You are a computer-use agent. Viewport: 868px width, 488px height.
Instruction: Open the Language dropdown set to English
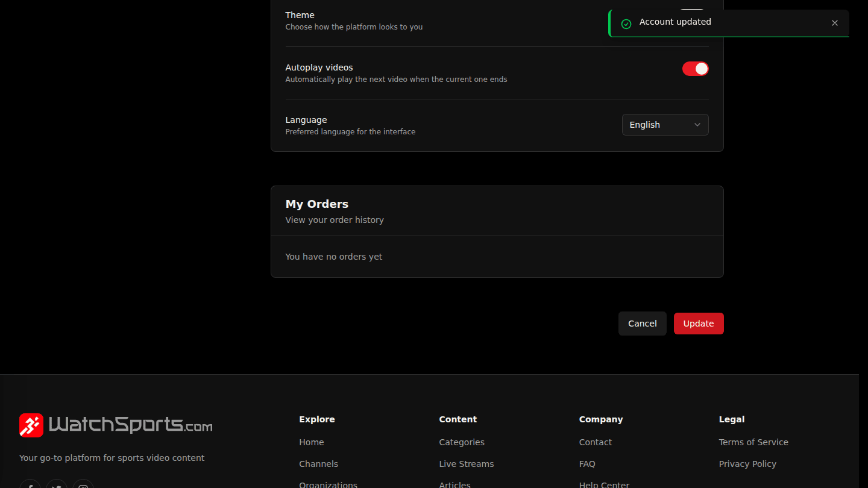(665, 125)
